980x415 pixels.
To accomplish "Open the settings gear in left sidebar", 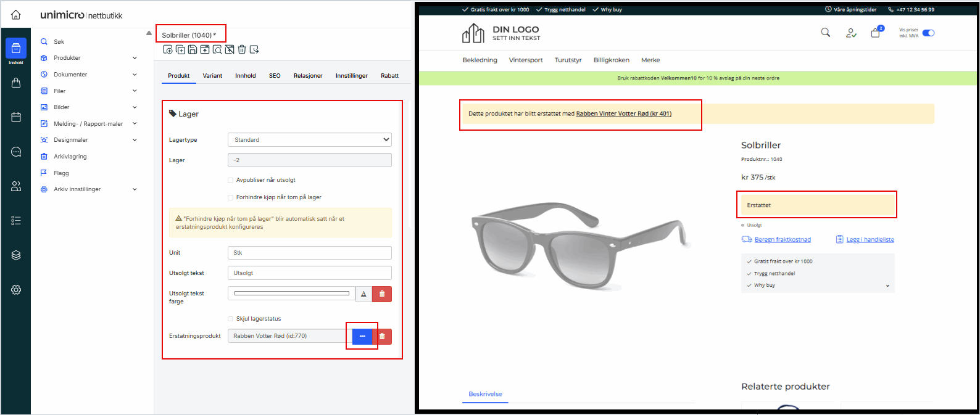I will (x=16, y=290).
